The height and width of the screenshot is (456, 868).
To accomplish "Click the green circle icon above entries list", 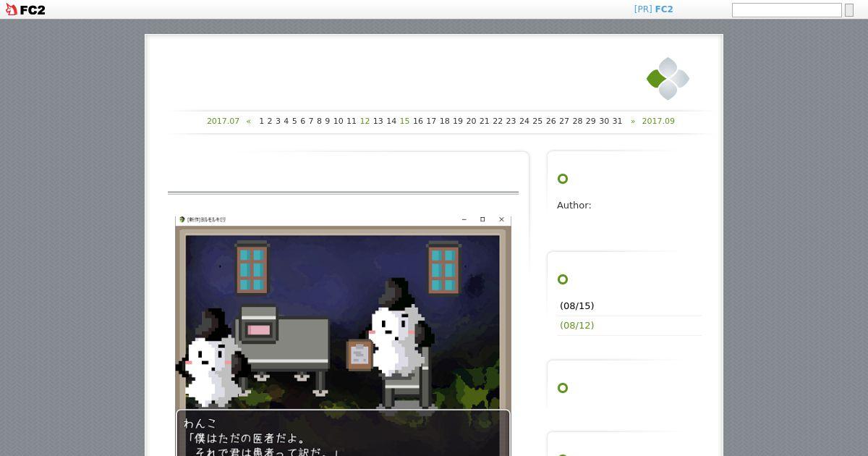I will (563, 279).
